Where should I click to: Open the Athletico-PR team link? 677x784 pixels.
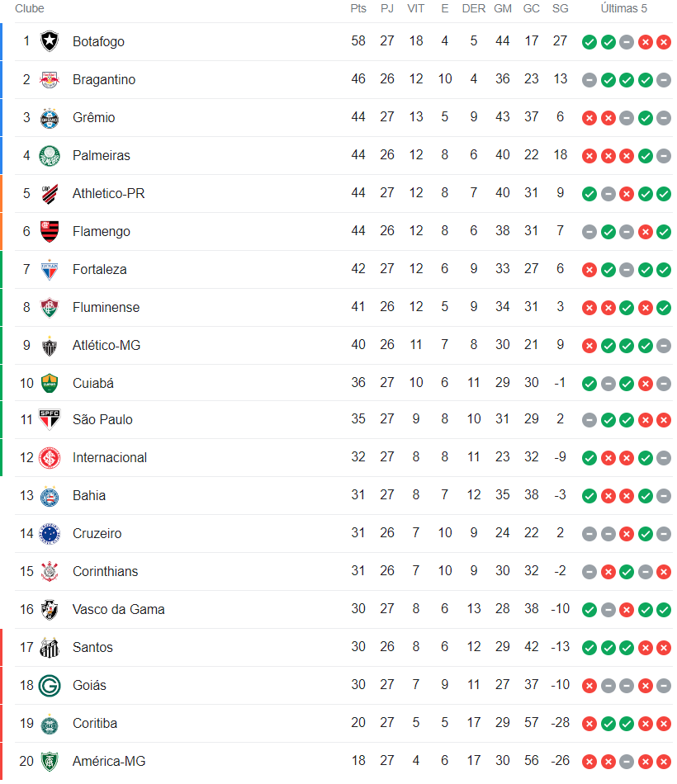pos(108,193)
